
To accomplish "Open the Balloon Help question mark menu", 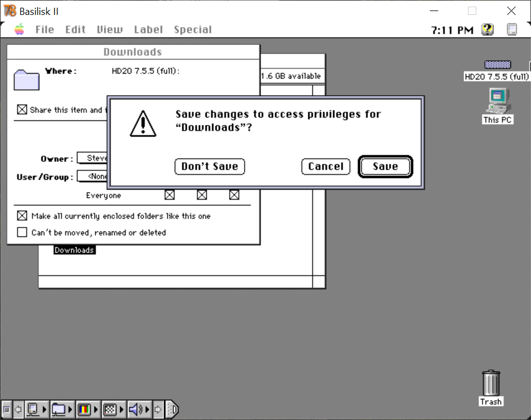I will tap(487, 29).
